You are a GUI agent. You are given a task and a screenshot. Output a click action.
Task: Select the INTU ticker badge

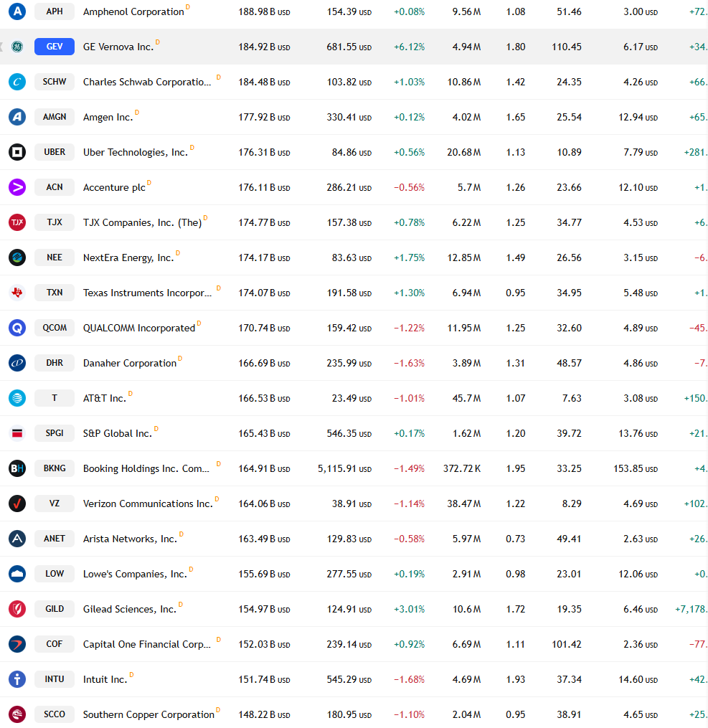[x=55, y=679]
